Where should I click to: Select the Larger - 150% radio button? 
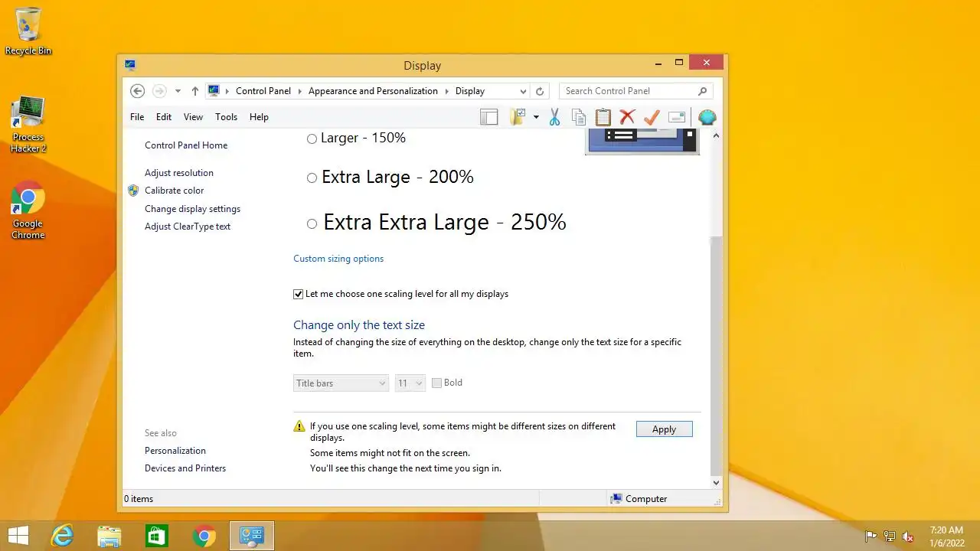(x=312, y=139)
